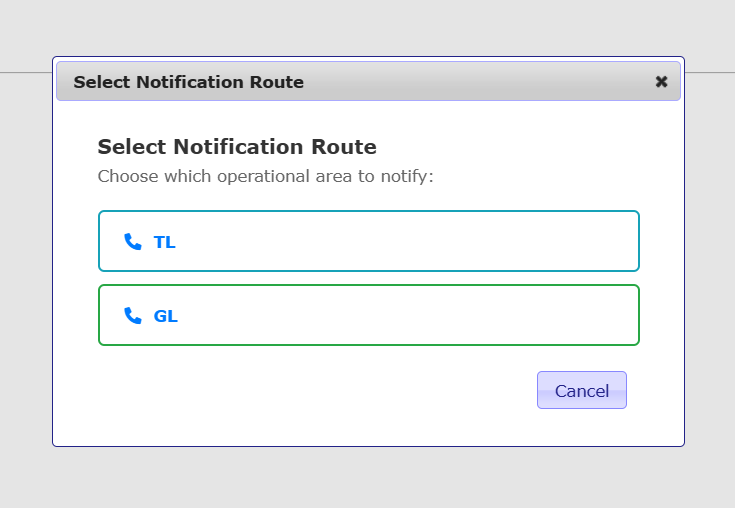735x508 pixels.
Task: Close the dialog using the X icon
Action: coord(661,82)
